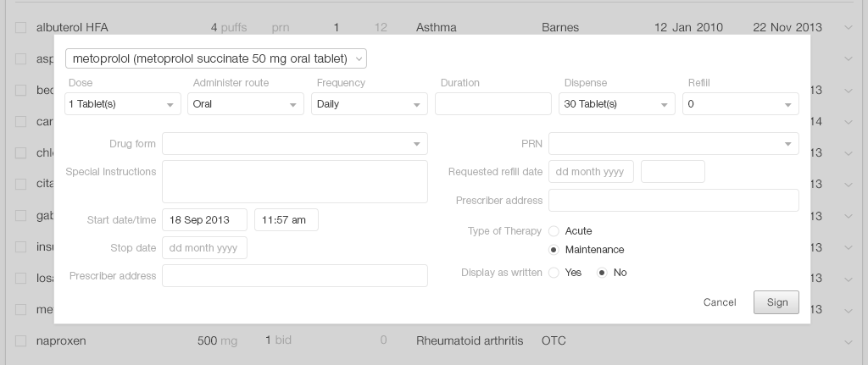This screenshot has width=868, height=365.
Task: Tick the checkbox beside albuterol HFA
Action: tap(21, 28)
